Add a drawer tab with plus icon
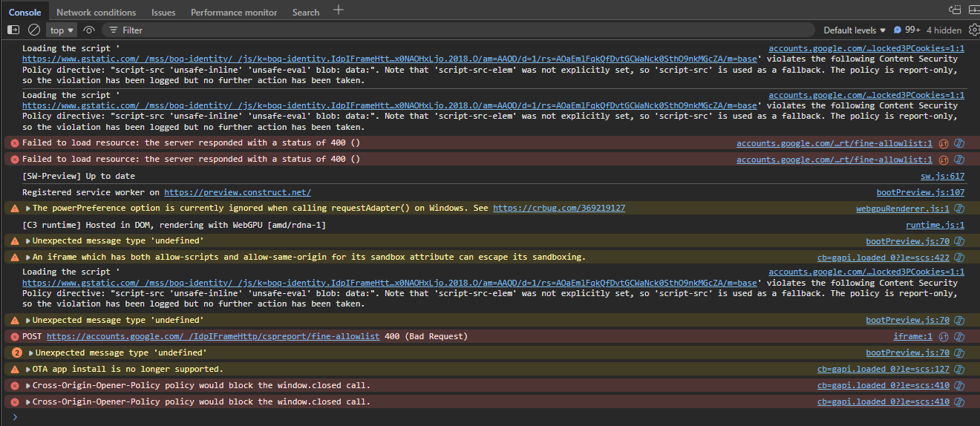Viewport: 980px width, 426px height. point(339,10)
